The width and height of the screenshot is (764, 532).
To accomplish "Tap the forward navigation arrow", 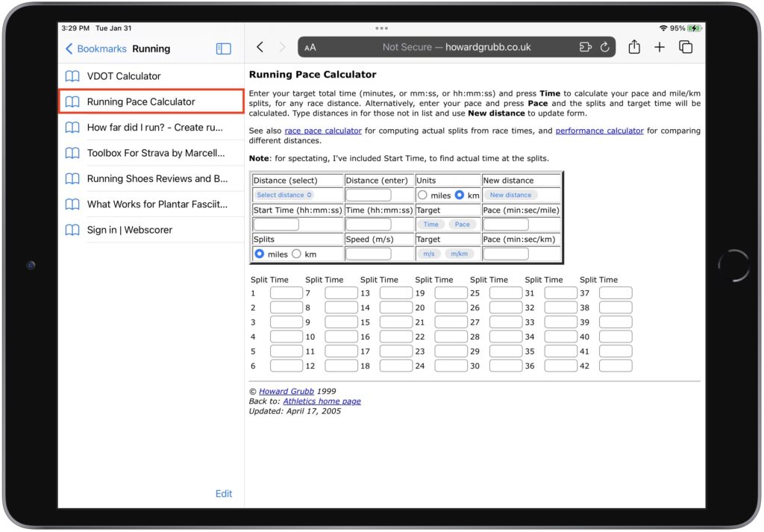I will coord(282,47).
